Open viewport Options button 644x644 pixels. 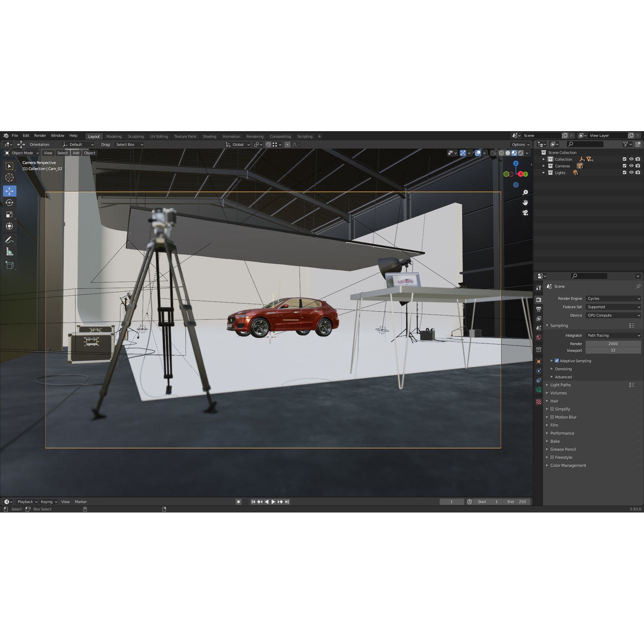tap(519, 144)
